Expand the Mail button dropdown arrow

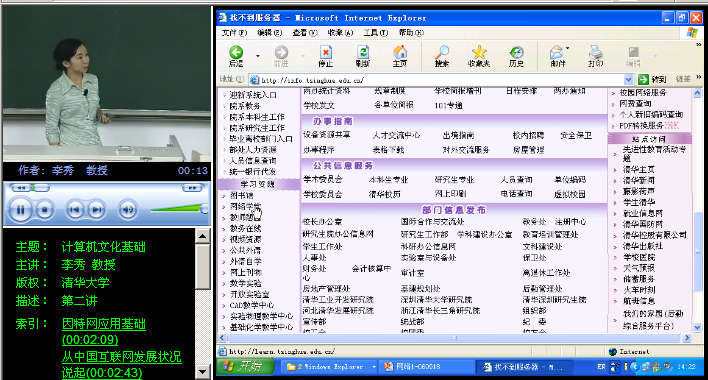568,48
